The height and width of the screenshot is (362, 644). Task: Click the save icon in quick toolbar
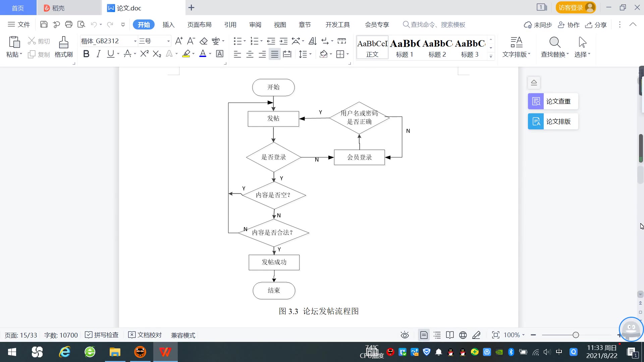coord(44,24)
